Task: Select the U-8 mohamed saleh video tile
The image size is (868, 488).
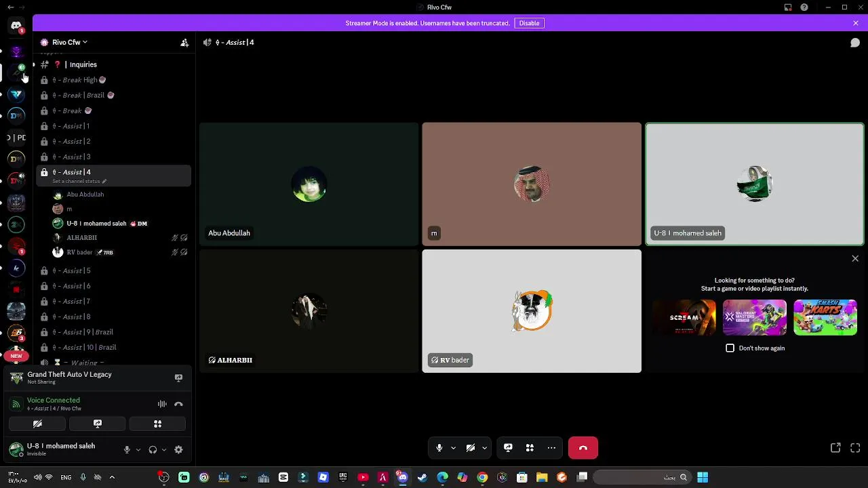Action: [x=755, y=184]
